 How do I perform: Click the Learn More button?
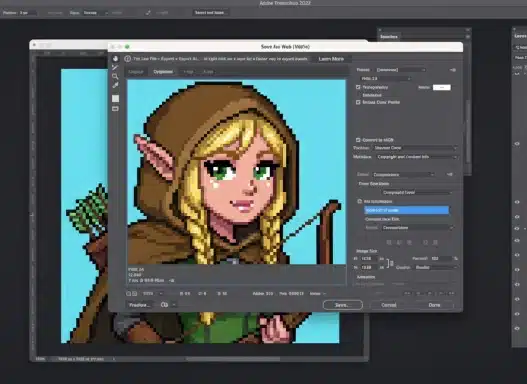tap(331, 59)
